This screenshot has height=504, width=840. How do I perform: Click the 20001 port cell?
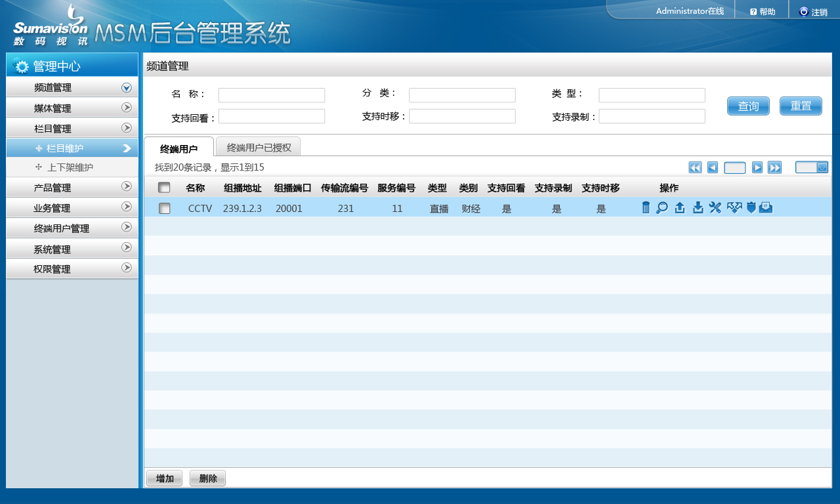[289, 209]
